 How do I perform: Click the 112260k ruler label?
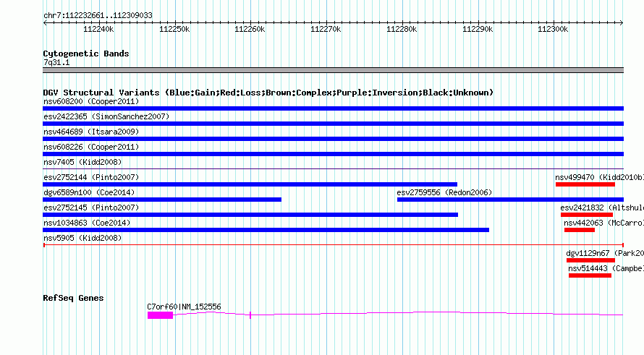pyautogui.click(x=250, y=29)
